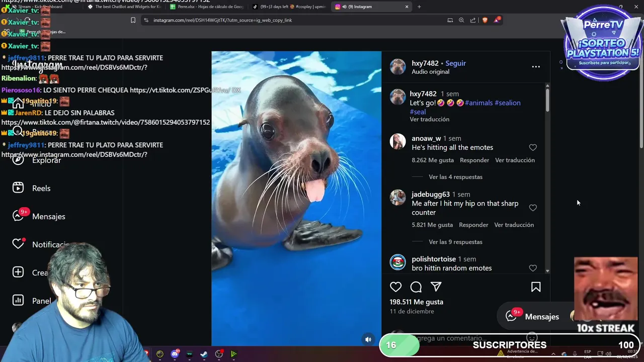This screenshot has height=362, width=644.
Task: Like anoaw_w's comment heart
Action: 533,147
